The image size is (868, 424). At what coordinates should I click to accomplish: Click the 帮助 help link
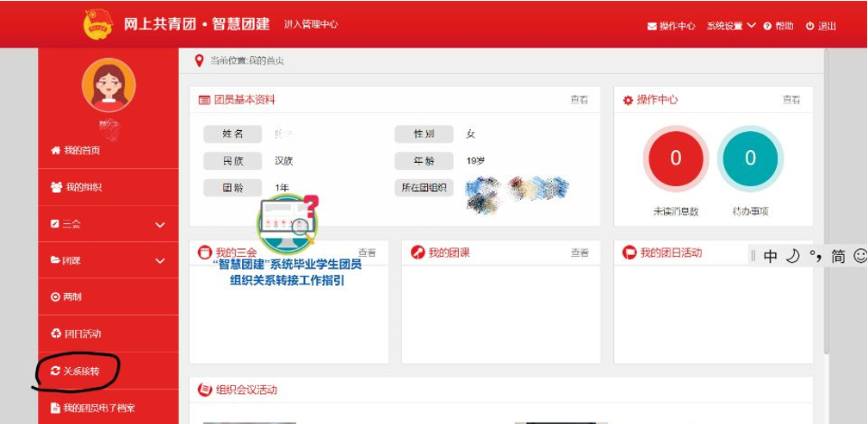[x=778, y=26]
